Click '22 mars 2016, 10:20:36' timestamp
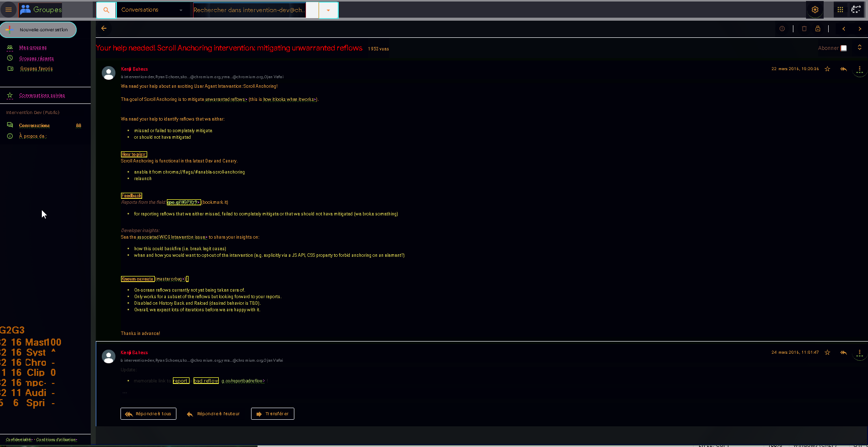The height and width of the screenshot is (447, 868). (795, 69)
